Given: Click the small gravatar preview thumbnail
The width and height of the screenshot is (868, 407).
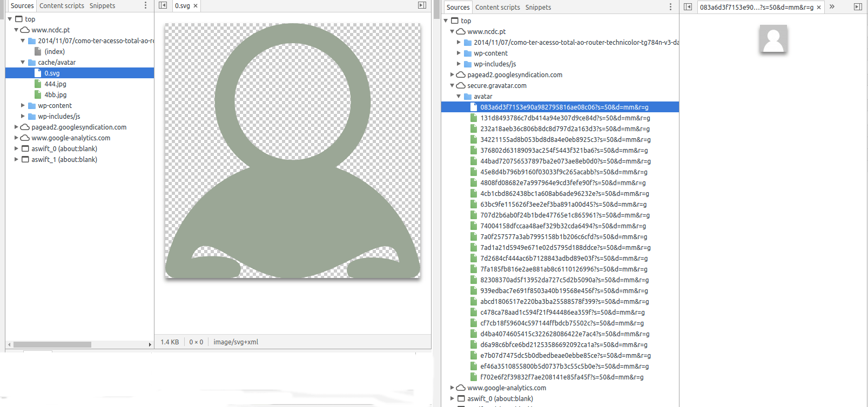Looking at the screenshot, I should (x=773, y=39).
